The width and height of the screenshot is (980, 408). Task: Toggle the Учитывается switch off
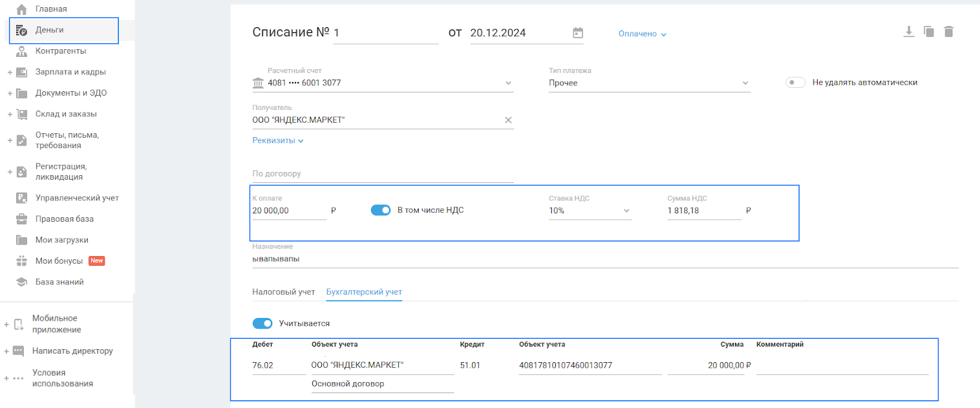[262, 323]
